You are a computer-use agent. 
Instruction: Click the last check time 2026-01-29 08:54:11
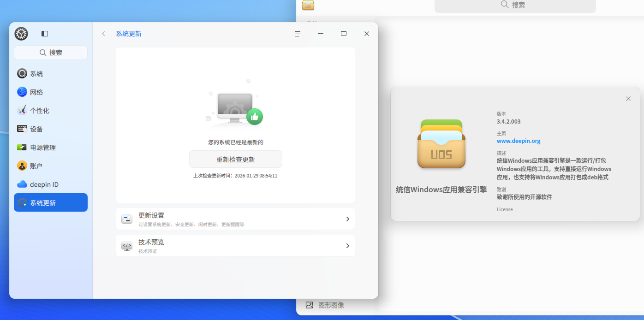pos(256,176)
